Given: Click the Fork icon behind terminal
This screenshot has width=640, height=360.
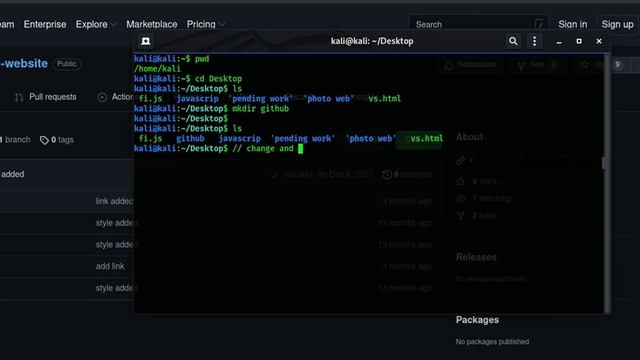Looking at the screenshot, I should coord(521,65).
